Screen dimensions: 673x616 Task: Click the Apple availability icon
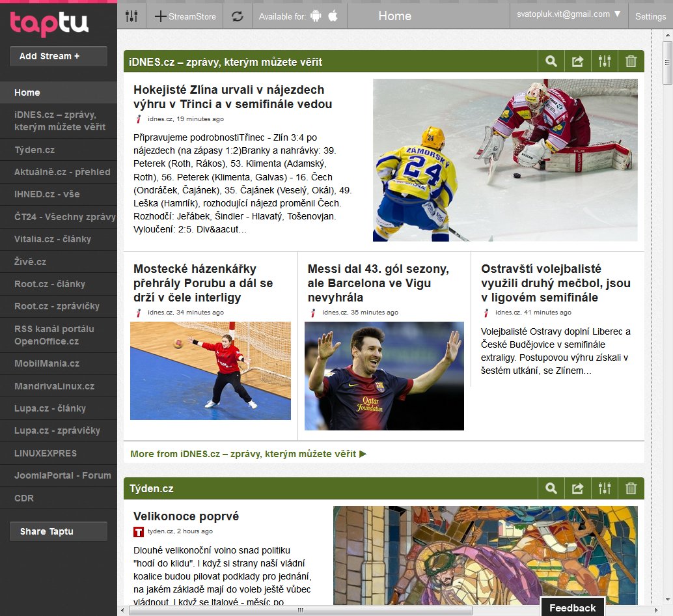click(x=333, y=16)
